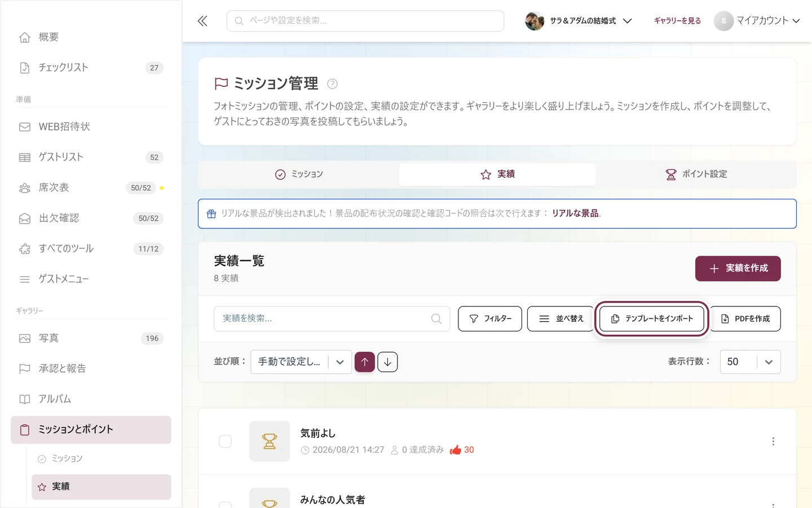Click the wedding couple avatar photo
This screenshot has height=508, width=812.
[535, 21]
